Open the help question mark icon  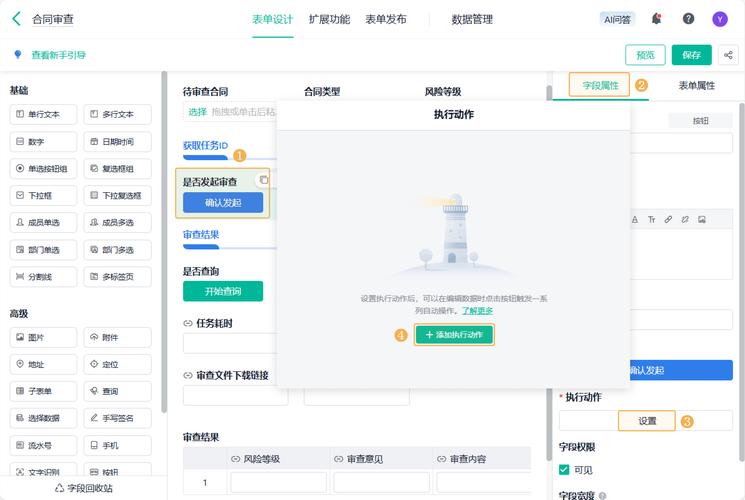688,19
